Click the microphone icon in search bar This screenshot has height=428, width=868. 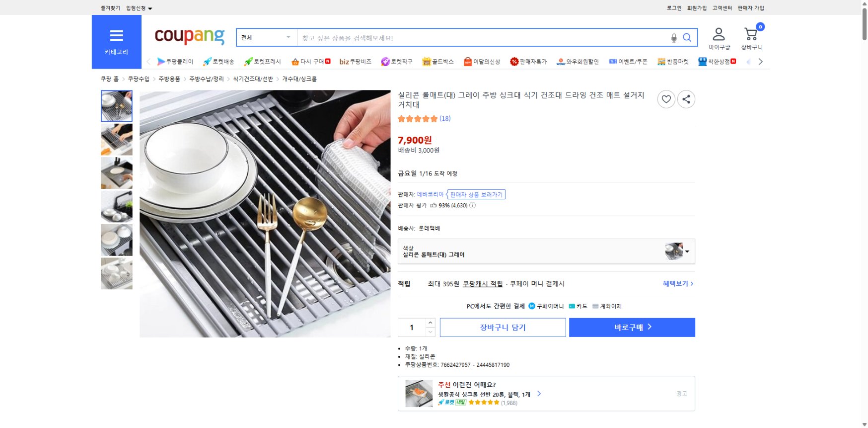[x=674, y=37]
